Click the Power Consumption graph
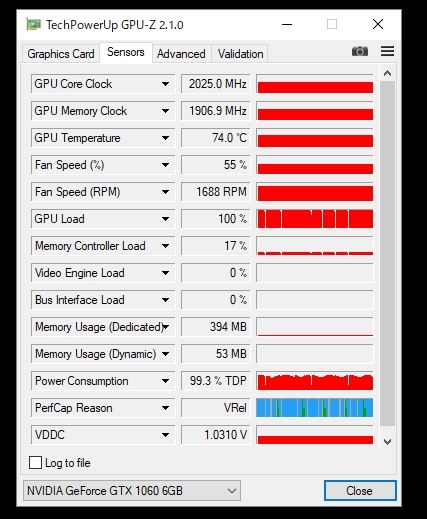The height and width of the screenshot is (519, 427). click(x=315, y=381)
